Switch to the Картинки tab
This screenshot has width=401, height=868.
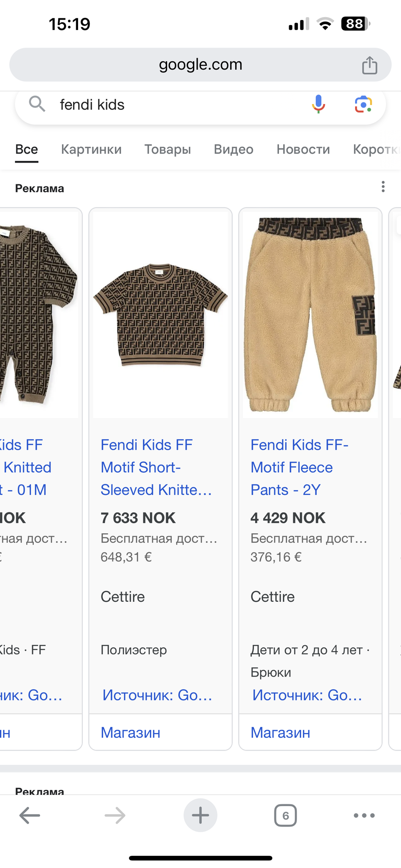coord(91,149)
